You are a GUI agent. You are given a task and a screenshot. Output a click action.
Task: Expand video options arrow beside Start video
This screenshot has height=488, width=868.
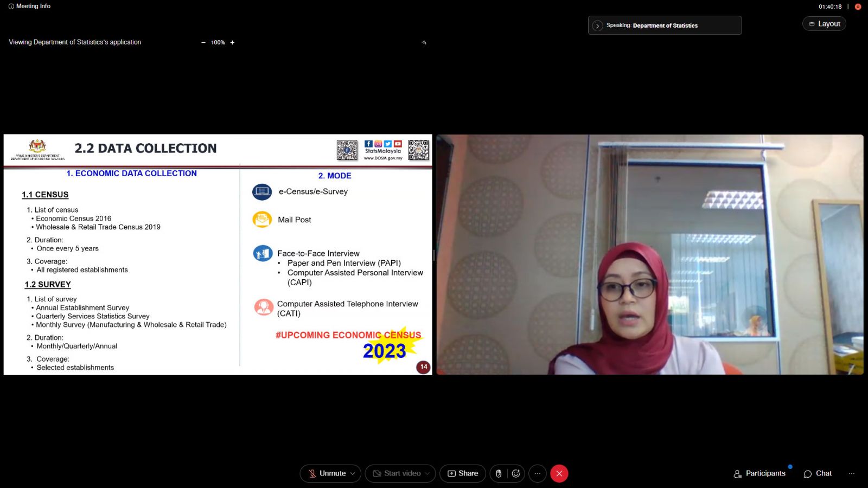[427, 473]
